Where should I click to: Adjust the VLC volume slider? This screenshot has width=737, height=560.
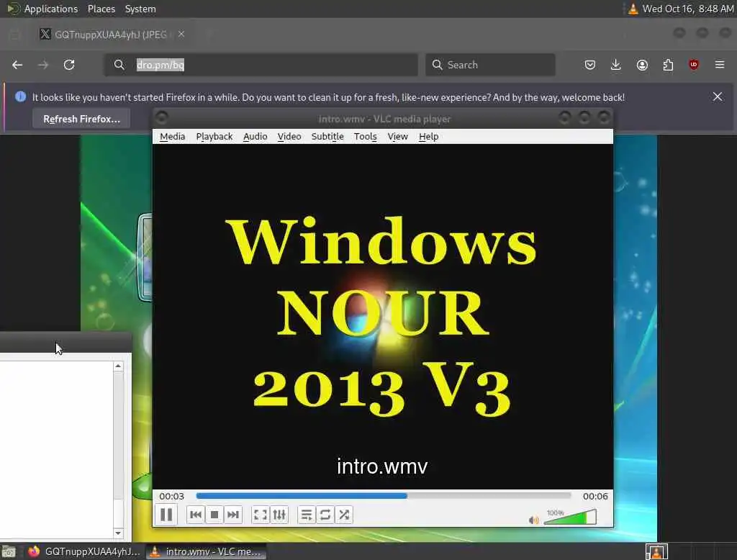click(x=570, y=517)
